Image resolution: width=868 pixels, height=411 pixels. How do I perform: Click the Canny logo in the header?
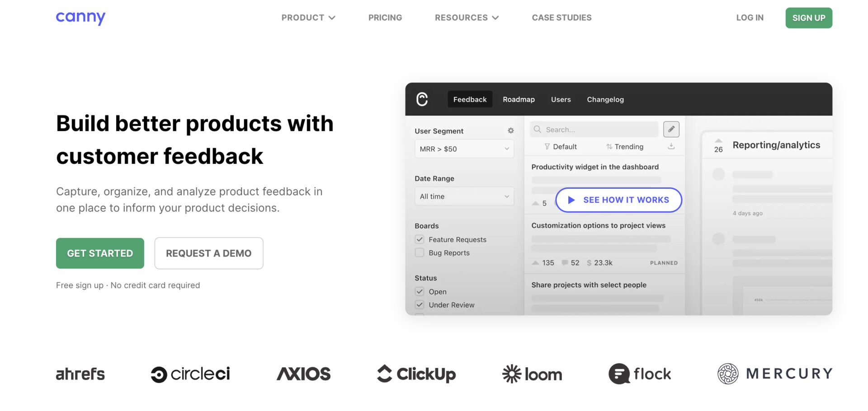pos(80,18)
